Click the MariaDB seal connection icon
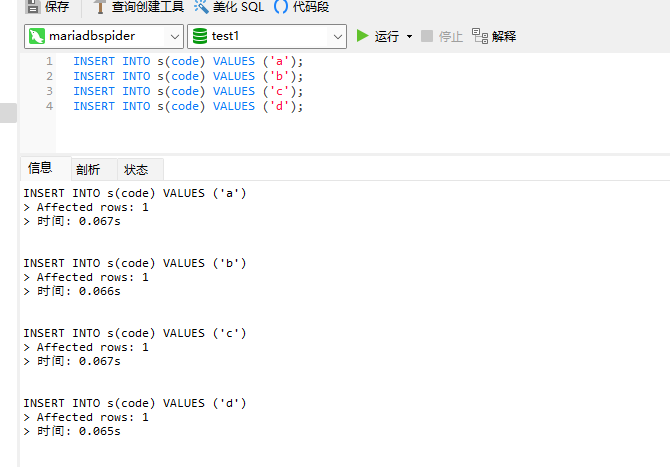 [x=37, y=36]
